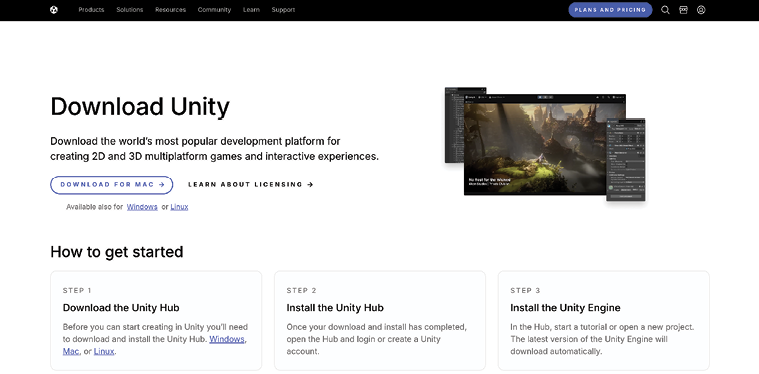Click the Download the Unity Hub title
This screenshot has height=374, width=759.
coord(121,308)
